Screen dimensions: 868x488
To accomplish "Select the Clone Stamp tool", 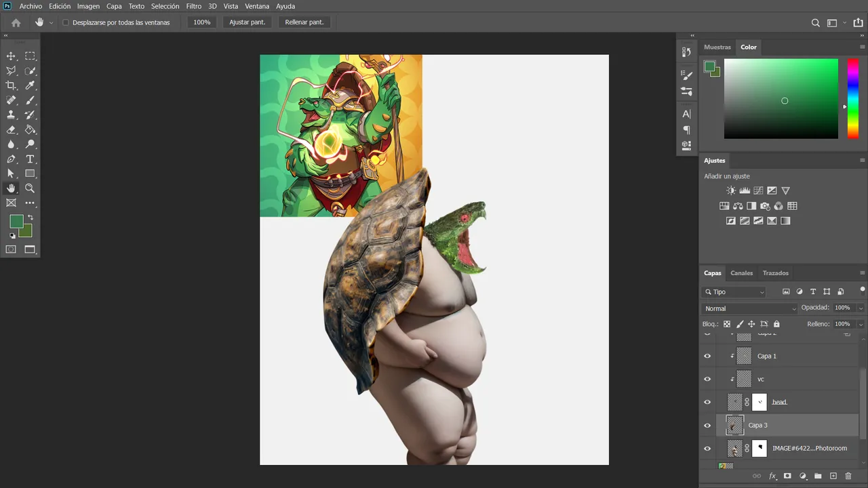I will [x=11, y=115].
